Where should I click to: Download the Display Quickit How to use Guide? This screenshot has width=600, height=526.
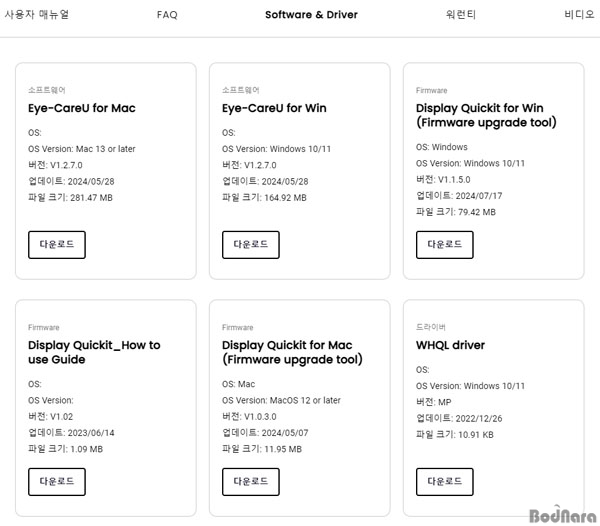coord(57,482)
